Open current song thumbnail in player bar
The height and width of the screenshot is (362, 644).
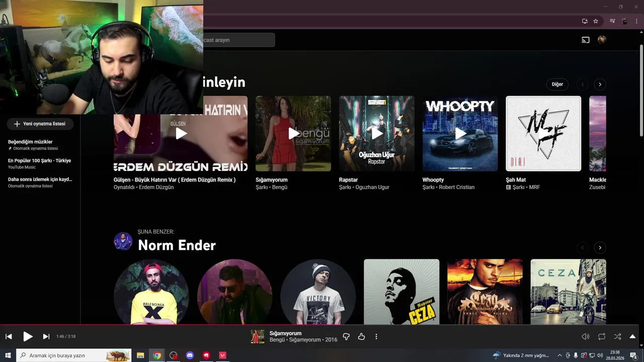tap(258, 336)
